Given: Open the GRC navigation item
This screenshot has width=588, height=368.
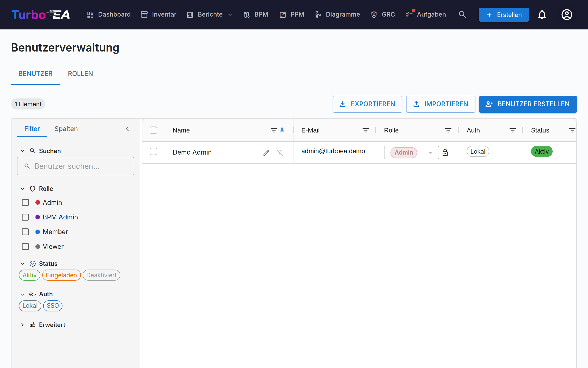Looking at the screenshot, I should click(383, 14).
